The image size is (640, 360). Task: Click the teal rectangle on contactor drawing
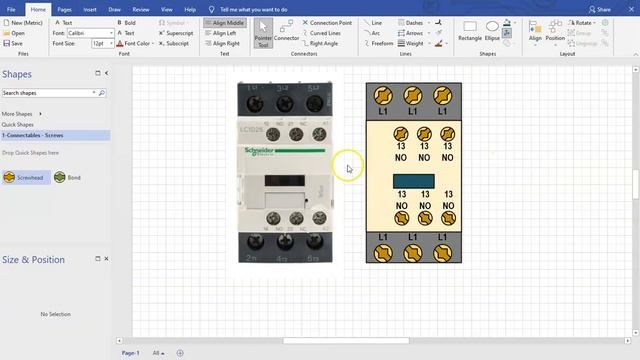tap(413, 181)
